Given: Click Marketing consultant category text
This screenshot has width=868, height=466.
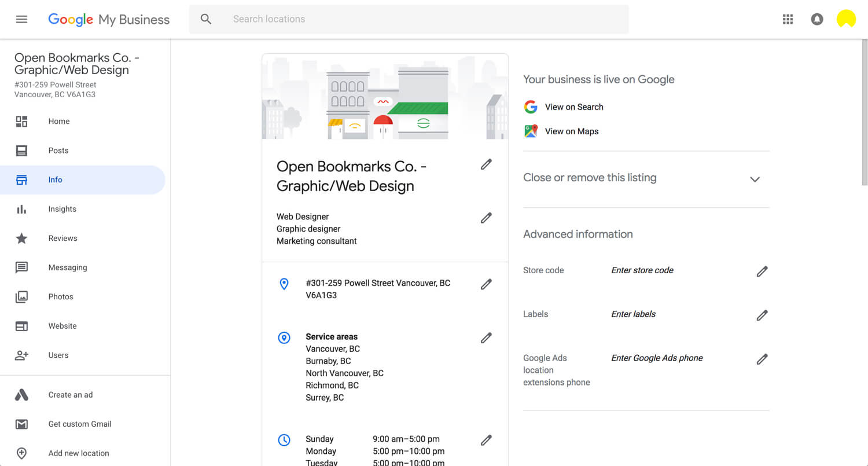Looking at the screenshot, I should (317, 241).
